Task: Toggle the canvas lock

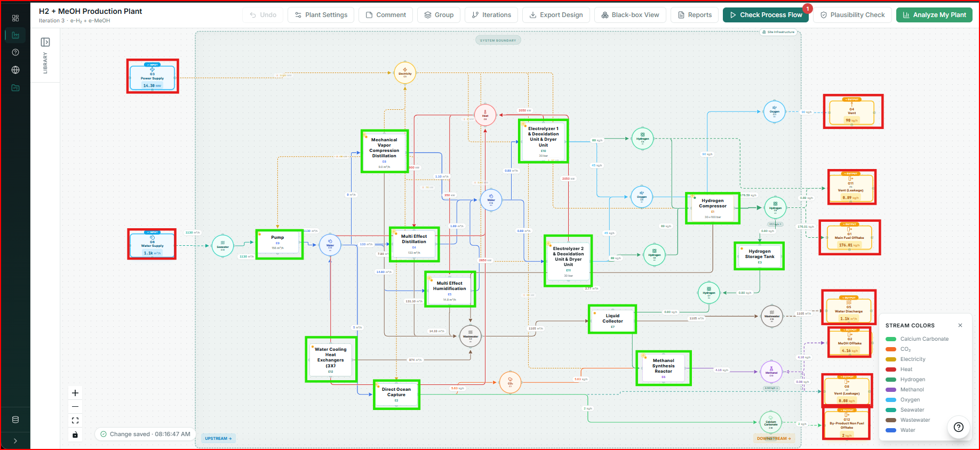Action: (75, 435)
